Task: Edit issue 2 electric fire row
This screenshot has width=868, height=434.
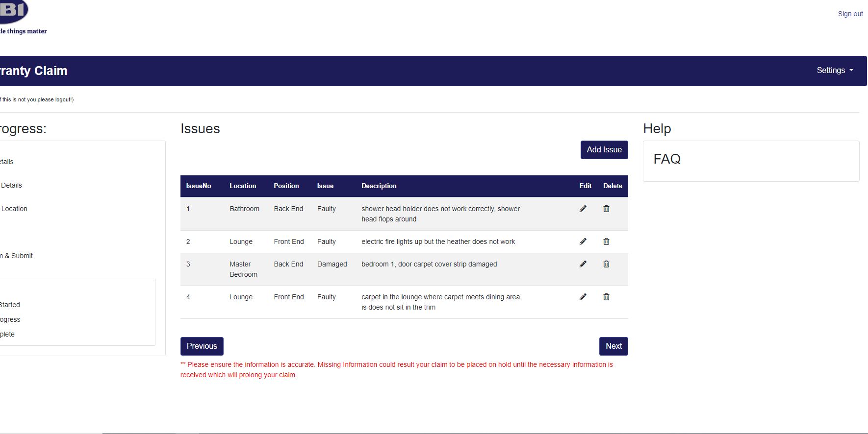Action: (583, 241)
